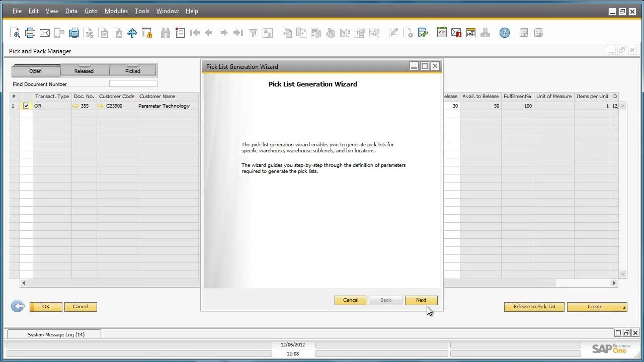Open Print Preview from the toolbar
This screenshot has height=362, width=644.
click(x=15, y=33)
